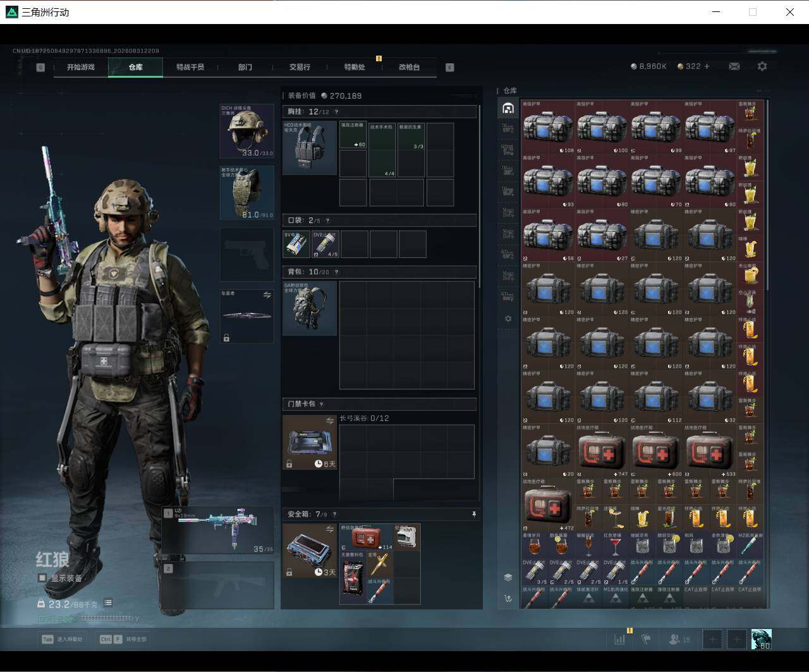809x672 pixels.
Task: Select the keycard case with 6天 remaining
Action: 310,443
